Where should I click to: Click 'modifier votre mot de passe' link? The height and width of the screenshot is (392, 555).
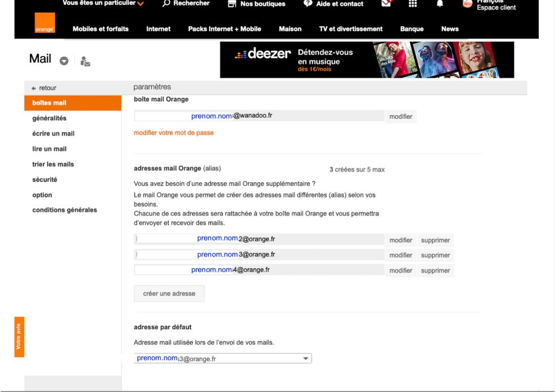[x=173, y=133]
